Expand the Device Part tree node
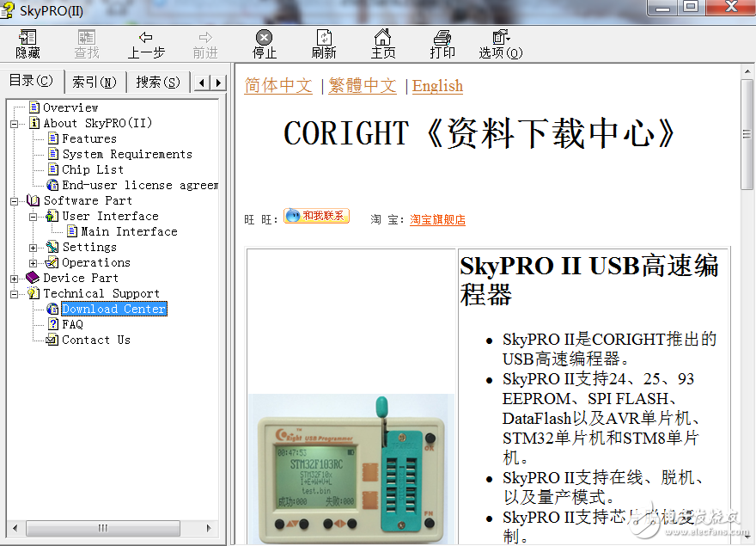756x546 pixels. (15, 279)
